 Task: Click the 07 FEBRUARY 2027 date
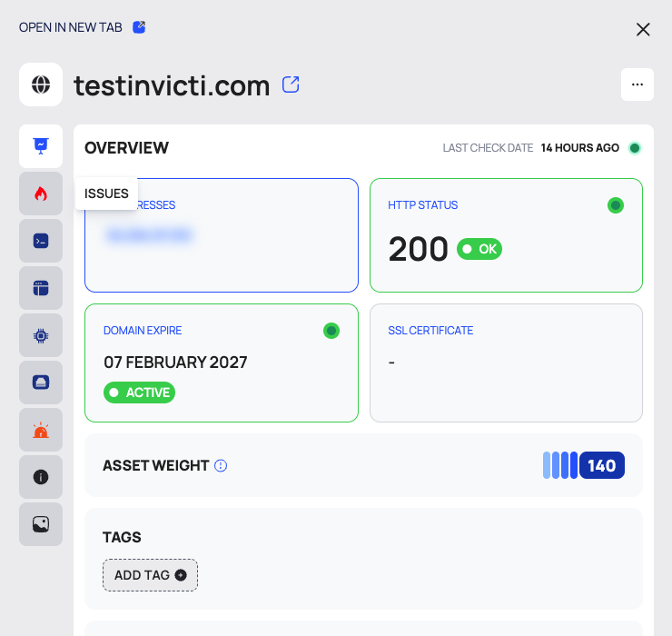click(x=175, y=363)
